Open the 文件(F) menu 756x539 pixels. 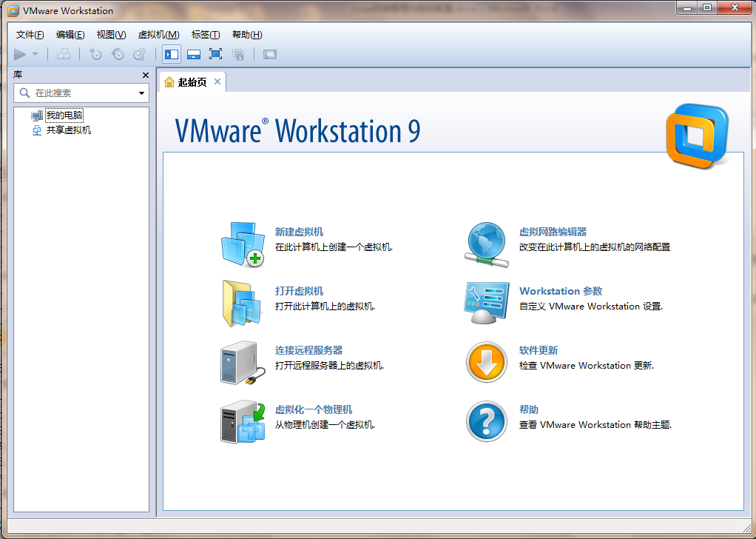pyautogui.click(x=30, y=35)
